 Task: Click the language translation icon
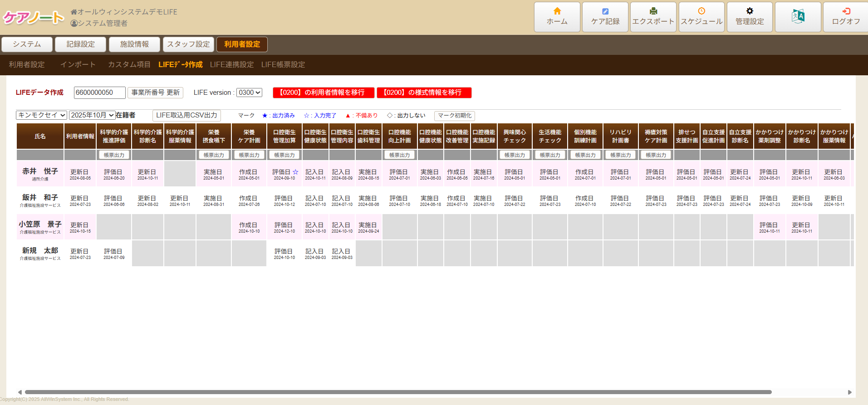[x=798, y=17]
